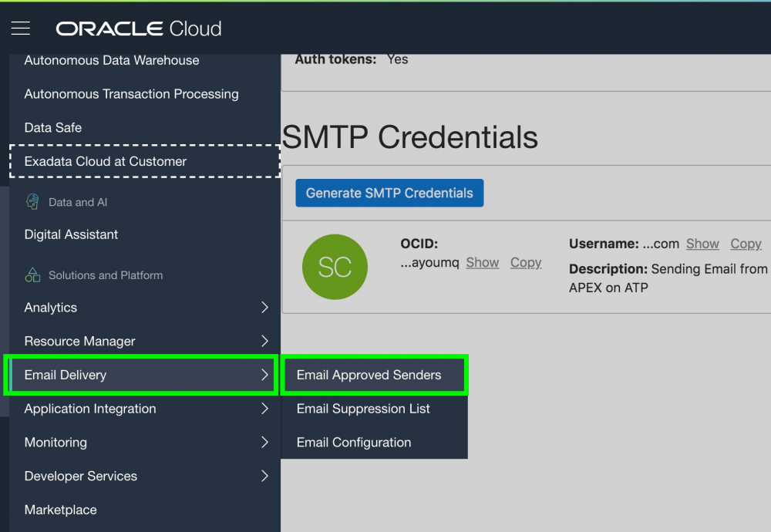Screen dimensions: 771x532
Task: Select Email Approved Senders from submenu
Action: click(369, 375)
